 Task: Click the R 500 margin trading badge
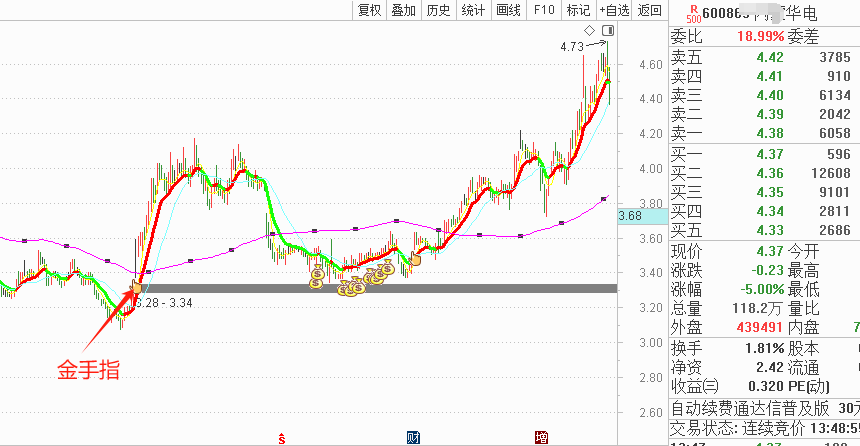point(694,14)
